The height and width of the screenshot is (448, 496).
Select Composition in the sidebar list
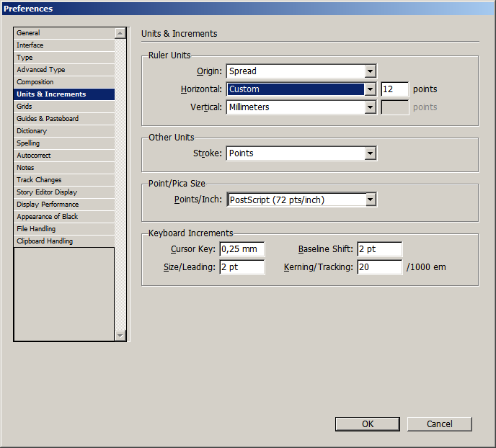click(64, 82)
